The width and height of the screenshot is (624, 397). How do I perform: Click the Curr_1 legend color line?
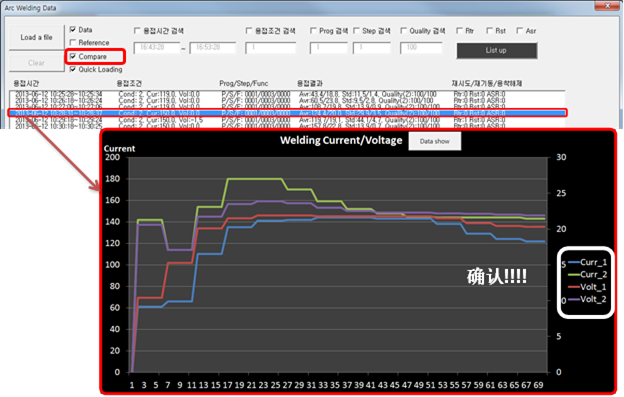coord(573,262)
